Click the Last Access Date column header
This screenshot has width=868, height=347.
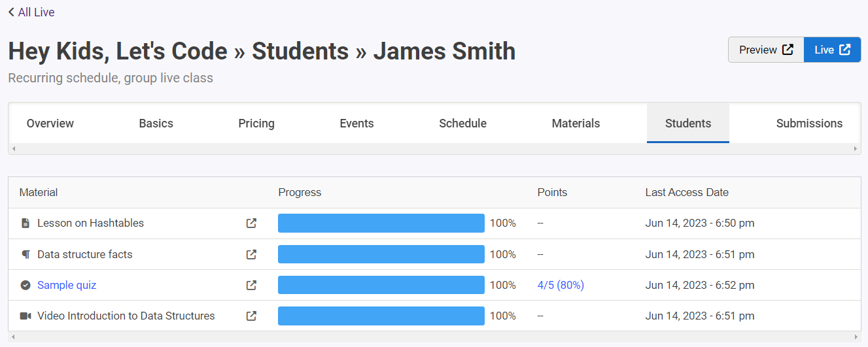coord(687,192)
